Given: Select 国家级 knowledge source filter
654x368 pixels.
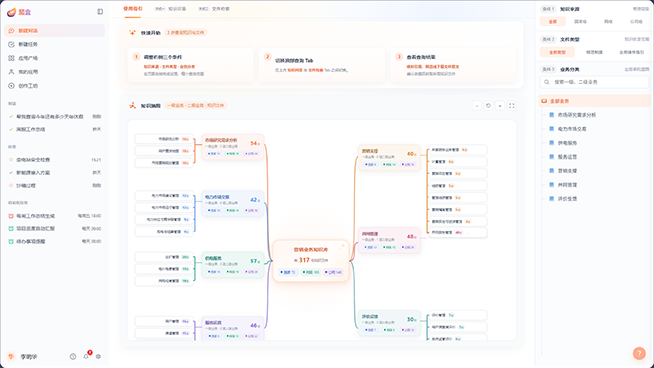Looking at the screenshot, I should 580,22.
